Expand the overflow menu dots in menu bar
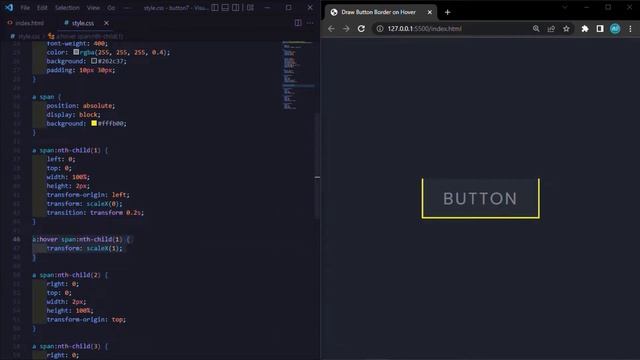Viewport: 640px width, 360px height. (127, 8)
